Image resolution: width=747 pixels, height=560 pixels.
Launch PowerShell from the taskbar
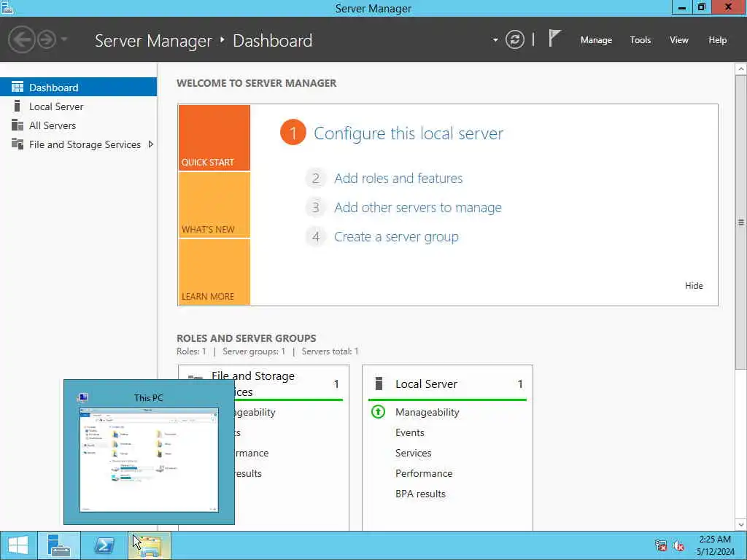click(104, 545)
